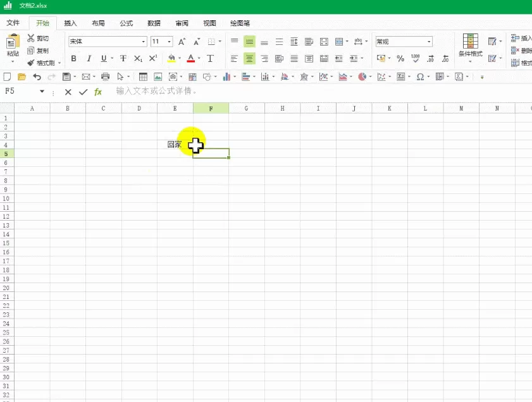
Task: Click the printer icon
Action: pyautogui.click(x=106, y=77)
